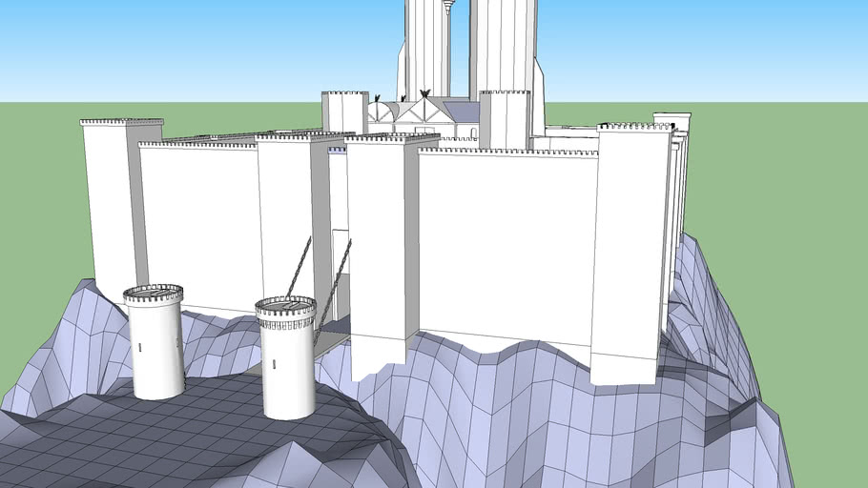The height and width of the screenshot is (488, 868).
Task: Select the slit window on the left round tower
Action: [x=140, y=348]
